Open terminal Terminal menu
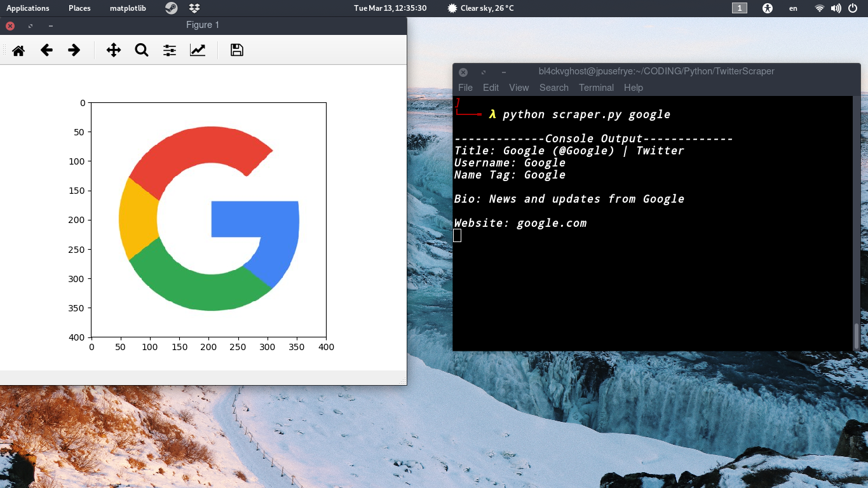 [596, 88]
